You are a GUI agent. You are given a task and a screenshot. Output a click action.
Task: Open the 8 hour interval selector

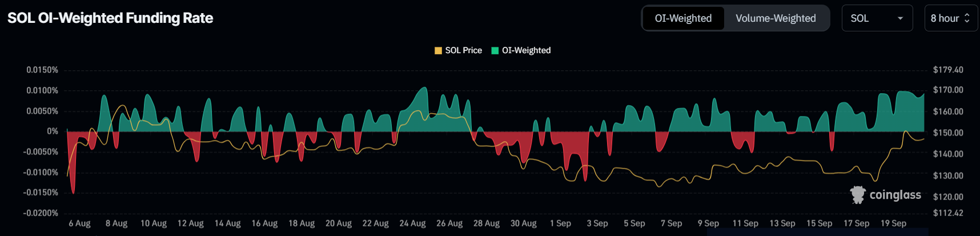pyautogui.click(x=951, y=18)
